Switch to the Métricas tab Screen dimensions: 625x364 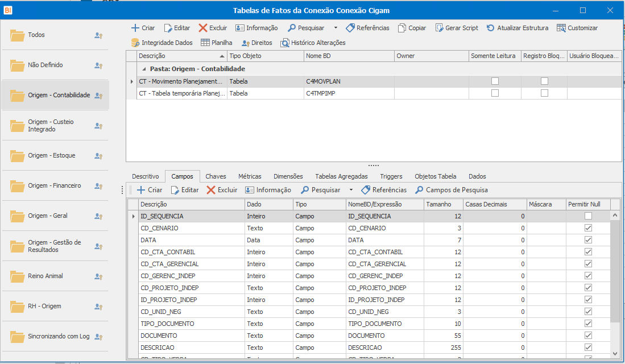[x=250, y=176]
